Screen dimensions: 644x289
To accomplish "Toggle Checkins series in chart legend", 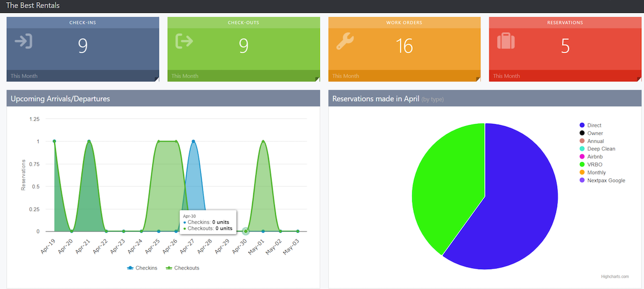I will click(x=143, y=268).
